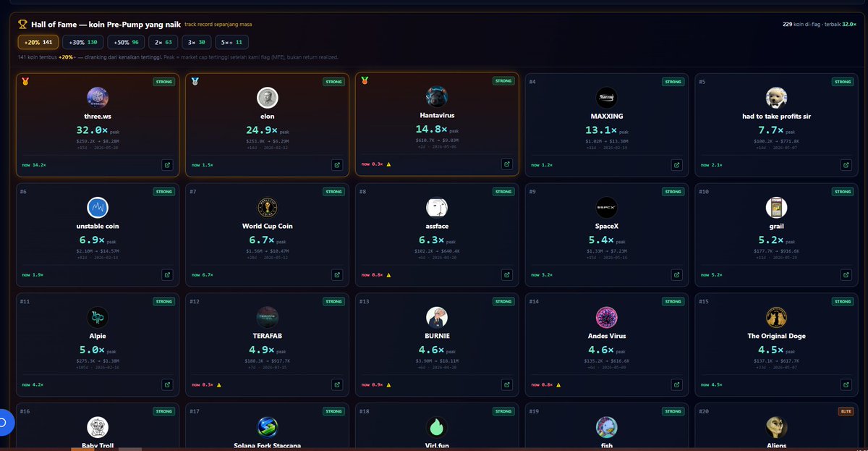Select the 3× 30 filter

(195, 43)
